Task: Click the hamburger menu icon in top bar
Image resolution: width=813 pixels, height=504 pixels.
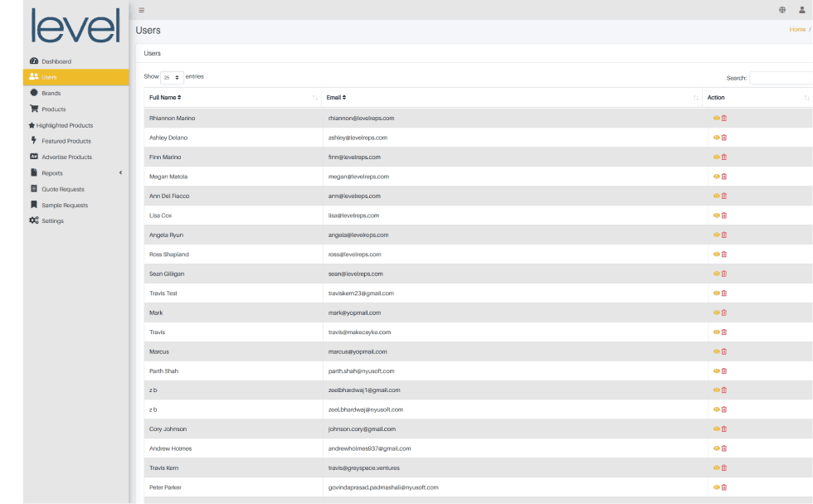Action: point(142,10)
